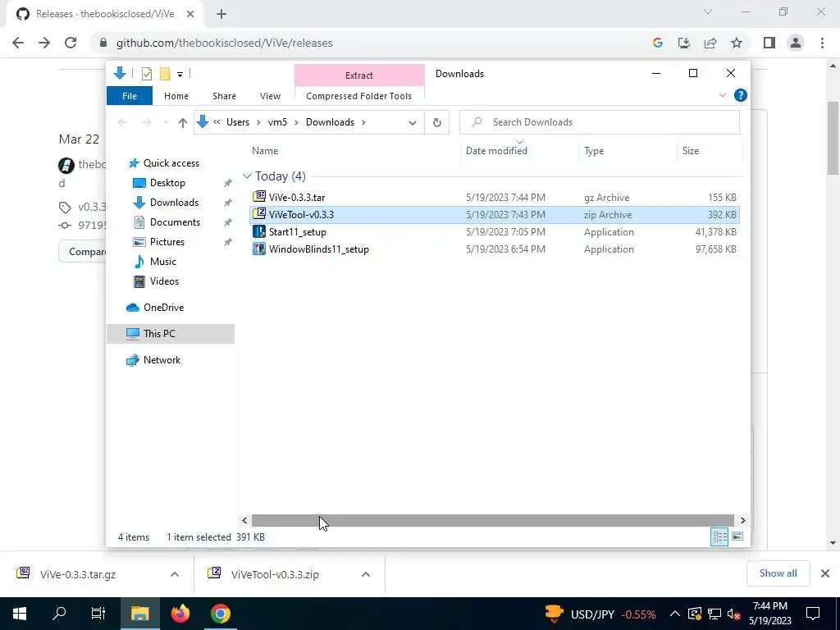840x630 pixels.
Task: Open Downloads in the navigation pane
Action: [174, 203]
